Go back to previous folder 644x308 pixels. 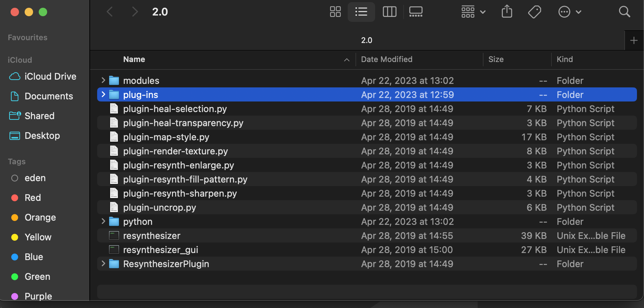coord(110,12)
